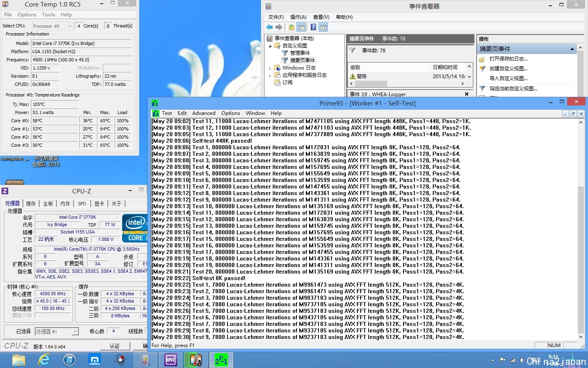
Task: Select 管理事件 in the Event Viewer tree
Action: click(x=300, y=53)
